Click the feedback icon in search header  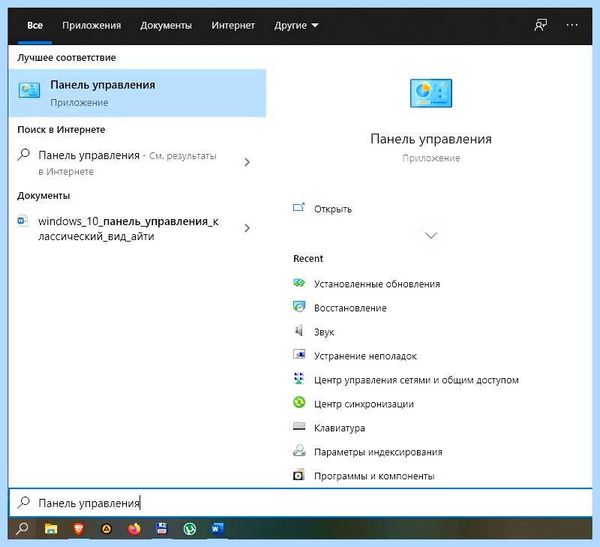pyautogui.click(x=540, y=25)
